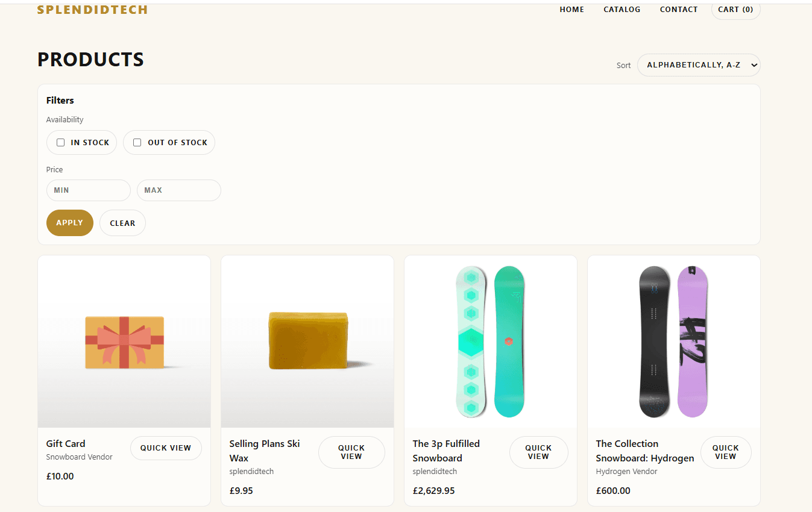Quick view the Selling Plans Ski Wax
This screenshot has width=812, height=512.
351,452
